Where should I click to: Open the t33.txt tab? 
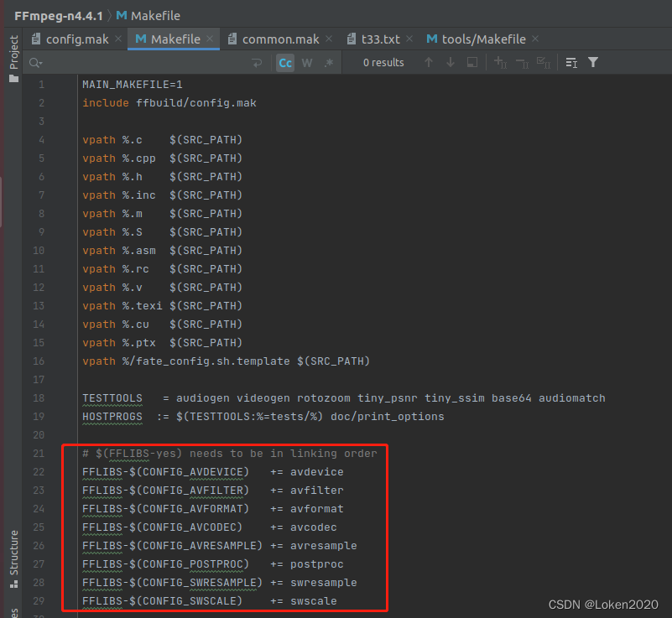point(381,39)
